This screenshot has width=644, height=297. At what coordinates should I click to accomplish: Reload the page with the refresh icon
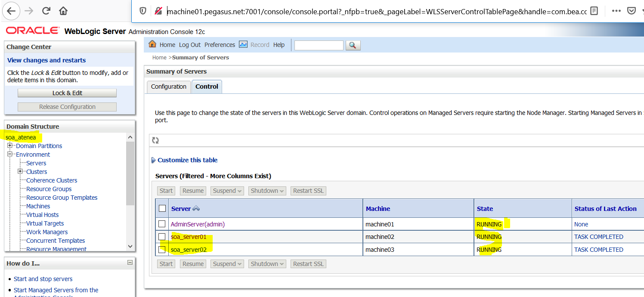46,11
